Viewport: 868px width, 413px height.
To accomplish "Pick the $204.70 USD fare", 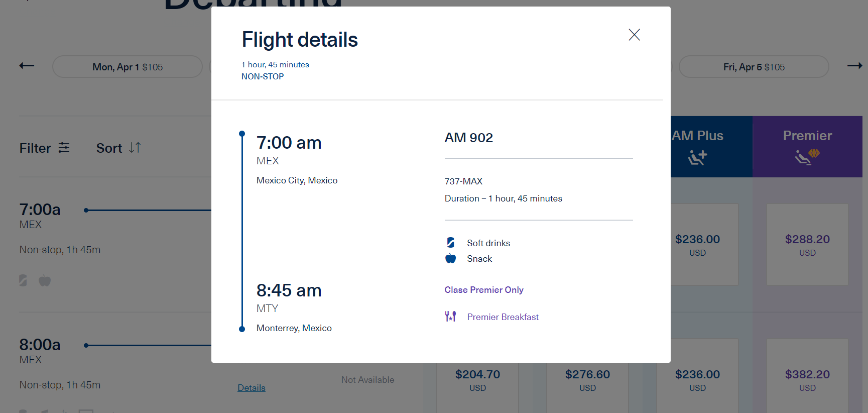I will (477, 380).
